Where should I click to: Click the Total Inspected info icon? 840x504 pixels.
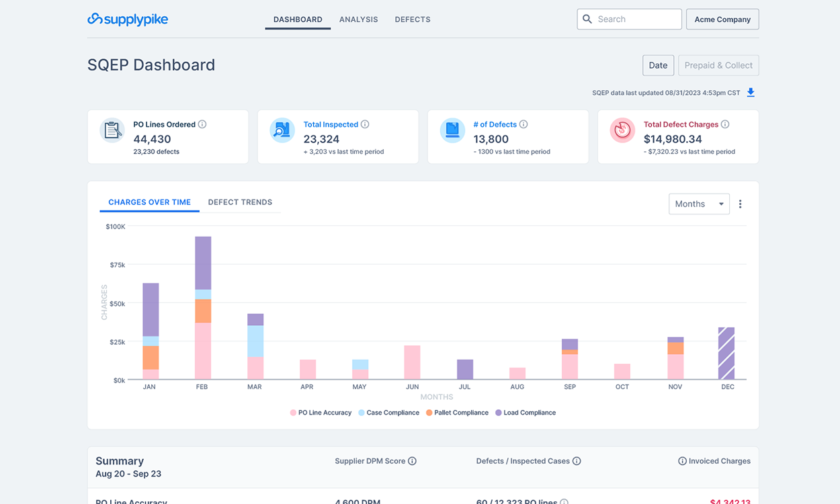click(x=365, y=124)
